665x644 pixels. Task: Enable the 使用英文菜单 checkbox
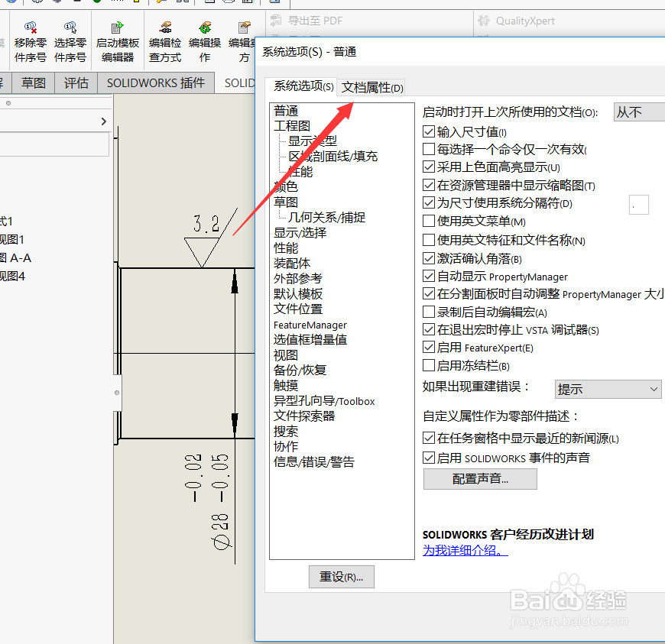[x=429, y=221]
